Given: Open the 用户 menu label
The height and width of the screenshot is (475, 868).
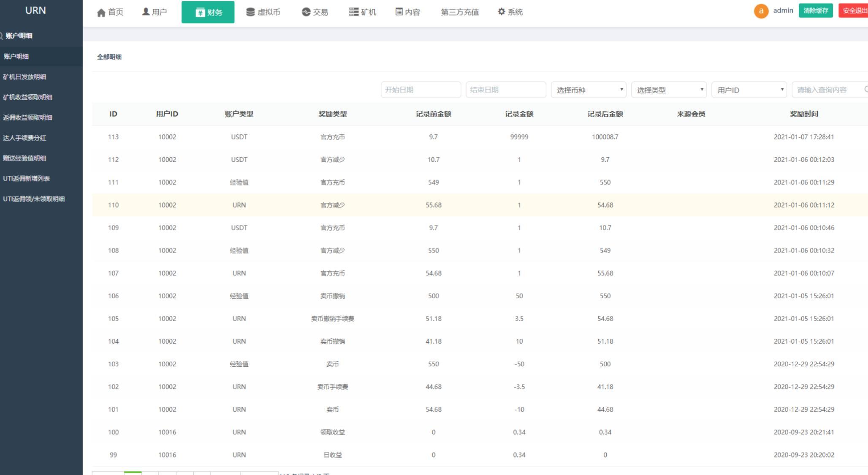Looking at the screenshot, I should [159, 12].
